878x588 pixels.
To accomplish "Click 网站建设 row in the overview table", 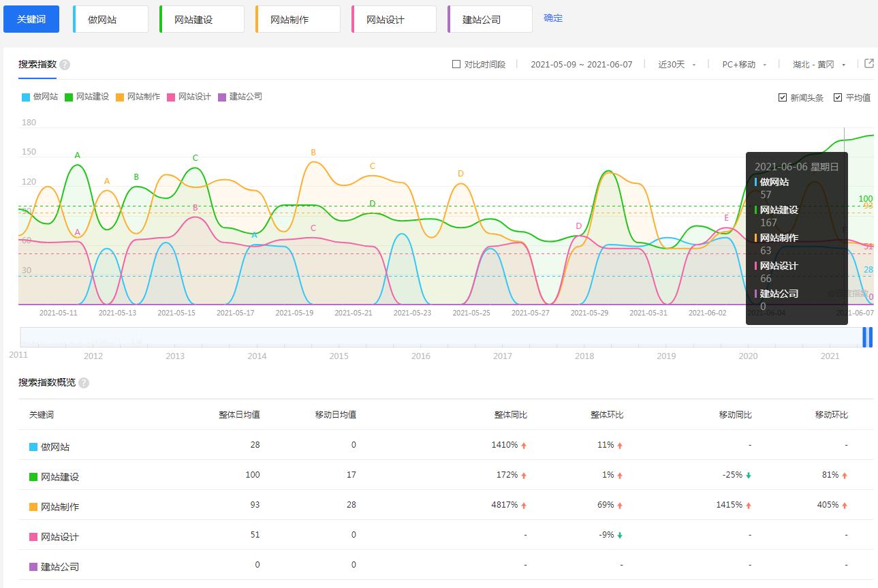I will point(446,475).
